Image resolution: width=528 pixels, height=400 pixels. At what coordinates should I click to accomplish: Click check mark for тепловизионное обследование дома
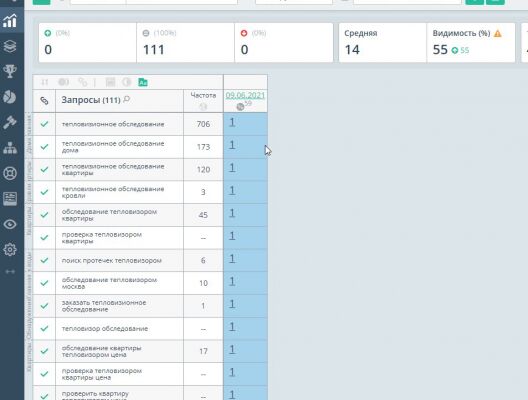44,147
